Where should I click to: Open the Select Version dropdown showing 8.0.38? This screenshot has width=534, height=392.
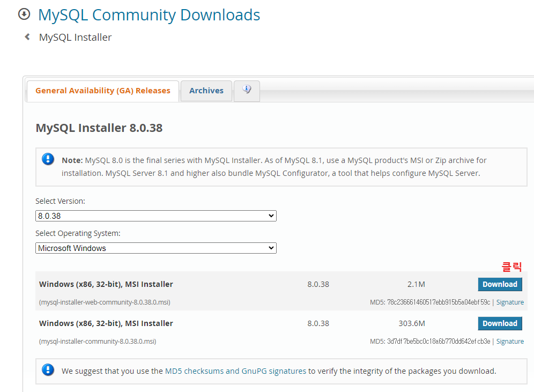(x=156, y=216)
